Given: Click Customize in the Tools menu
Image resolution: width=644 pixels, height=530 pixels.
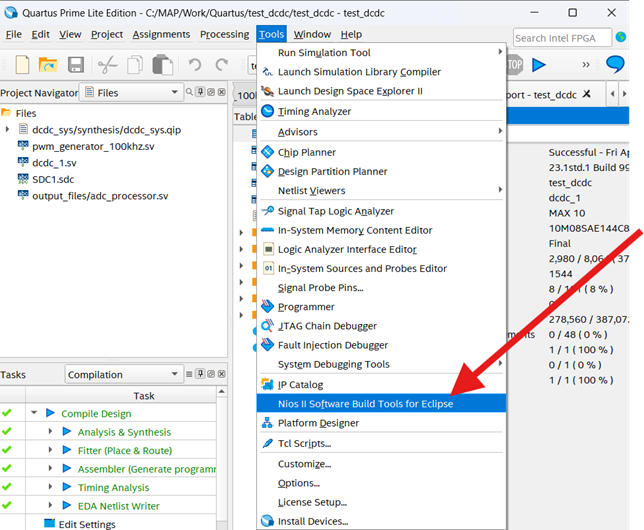Looking at the screenshot, I should click(x=382, y=464).
